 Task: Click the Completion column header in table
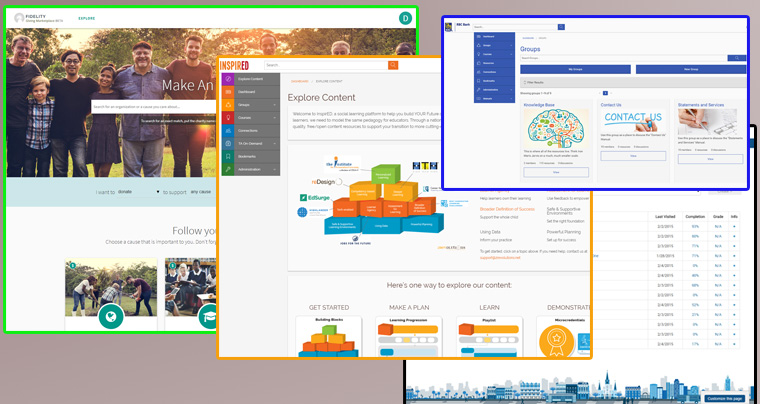[695, 217]
